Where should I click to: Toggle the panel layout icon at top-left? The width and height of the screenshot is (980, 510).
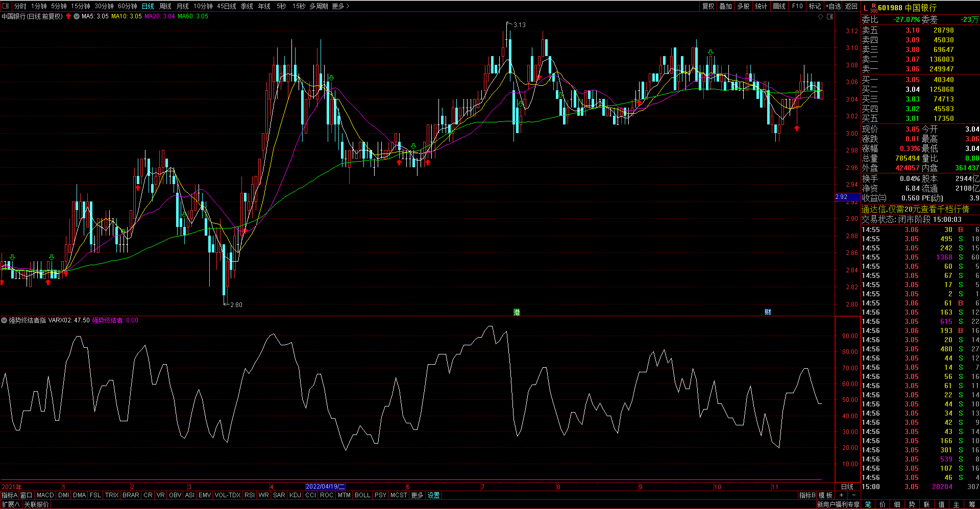(6, 6)
